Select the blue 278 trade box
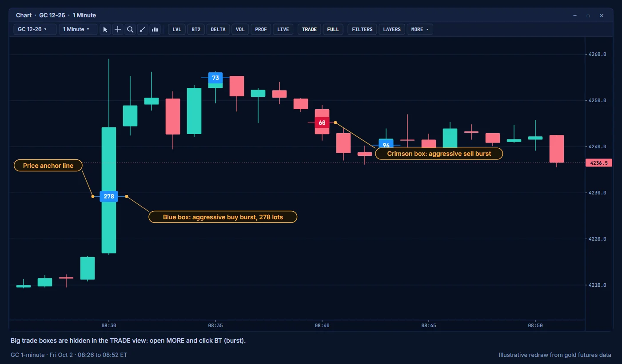The height and width of the screenshot is (364, 622). 109,196
